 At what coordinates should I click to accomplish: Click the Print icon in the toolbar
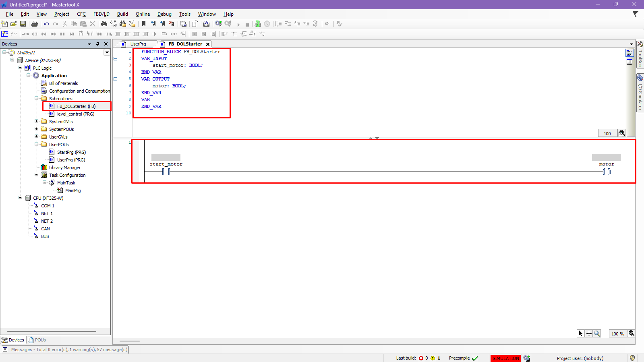[x=35, y=24]
